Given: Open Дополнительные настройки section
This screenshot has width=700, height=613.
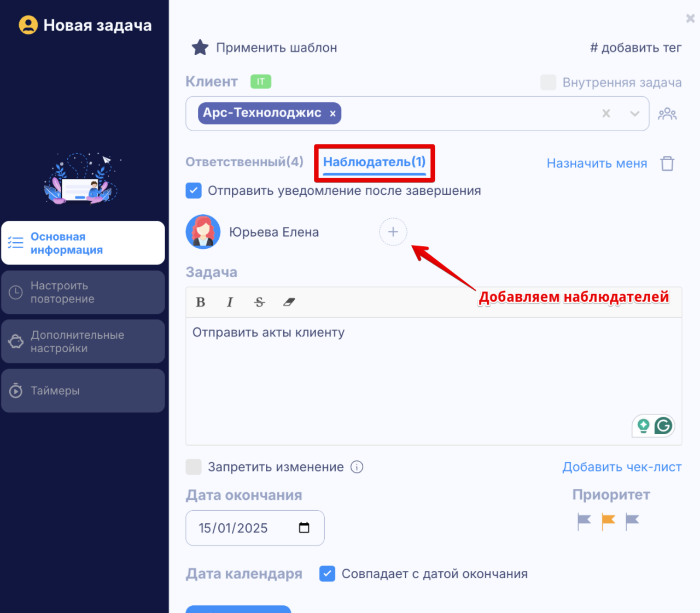Looking at the screenshot, I should (x=83, y=341).
